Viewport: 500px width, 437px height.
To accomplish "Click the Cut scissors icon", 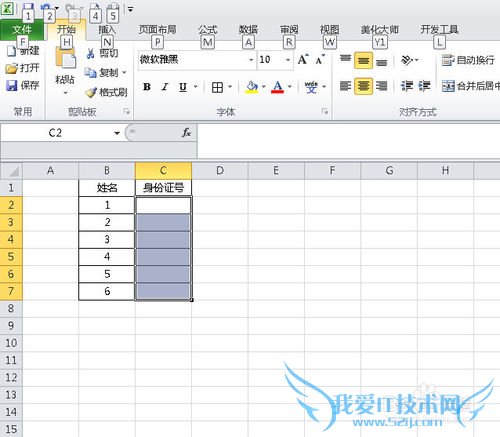I will [x=90, y=53].
